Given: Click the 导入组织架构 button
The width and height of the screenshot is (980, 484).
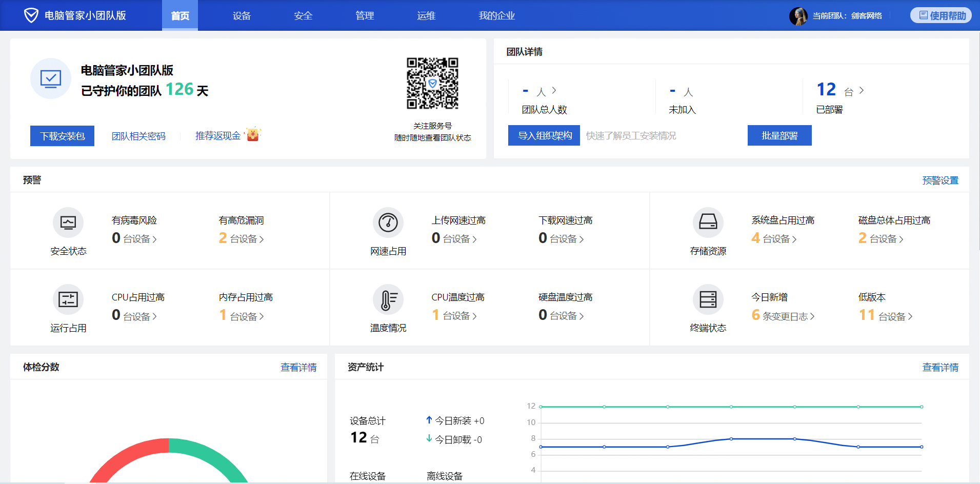Looking at the screenshot, I should click(x=544, y=135).
